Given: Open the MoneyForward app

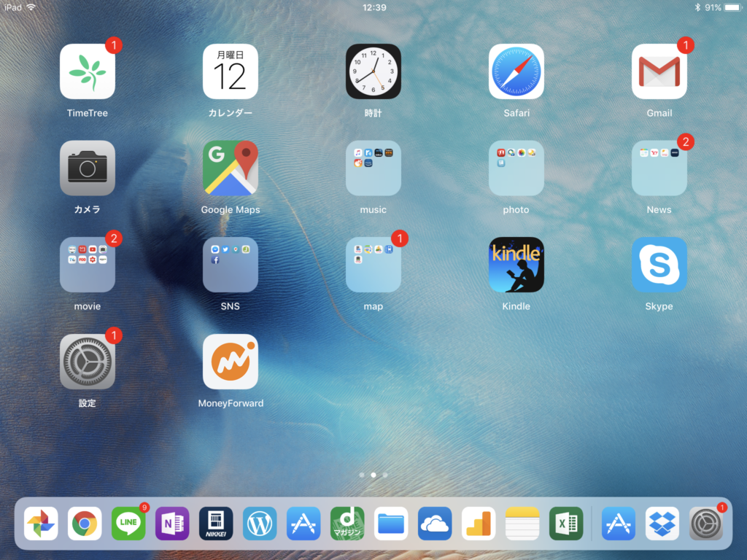Looking at the screenshot, I should coord(230,362).
